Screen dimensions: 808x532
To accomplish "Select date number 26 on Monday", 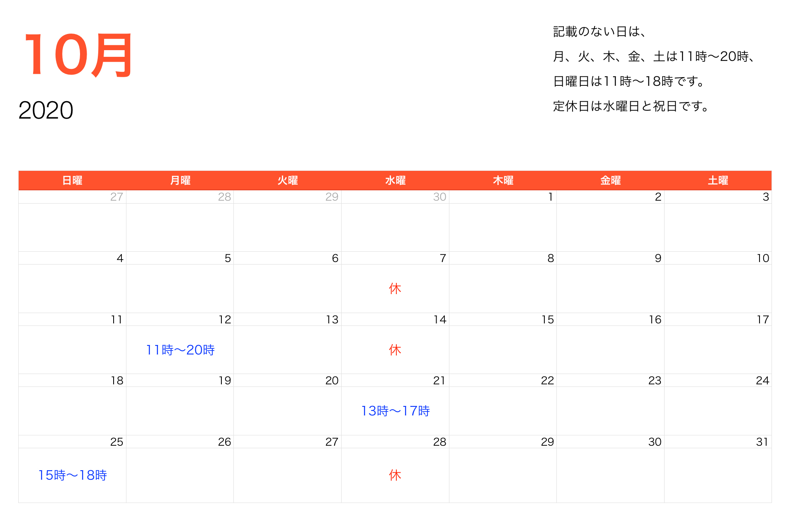I will [x=224, y=442].
